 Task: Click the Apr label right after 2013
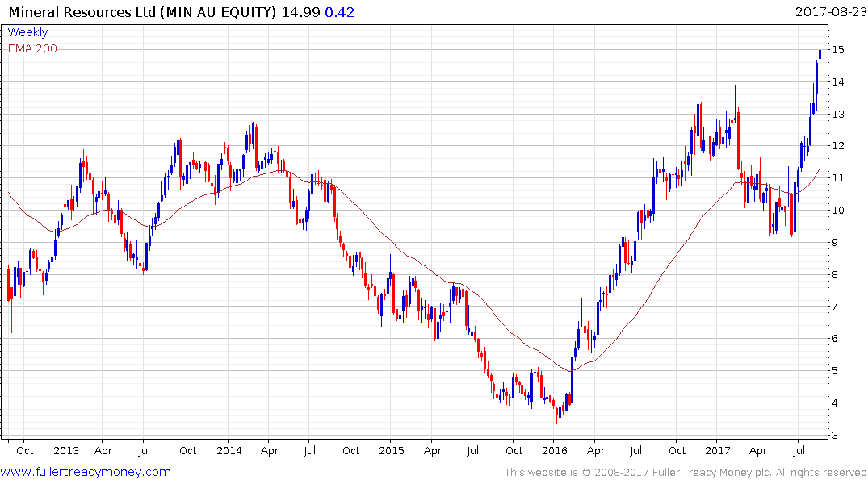pyautogui.click(x=103, y=451)
